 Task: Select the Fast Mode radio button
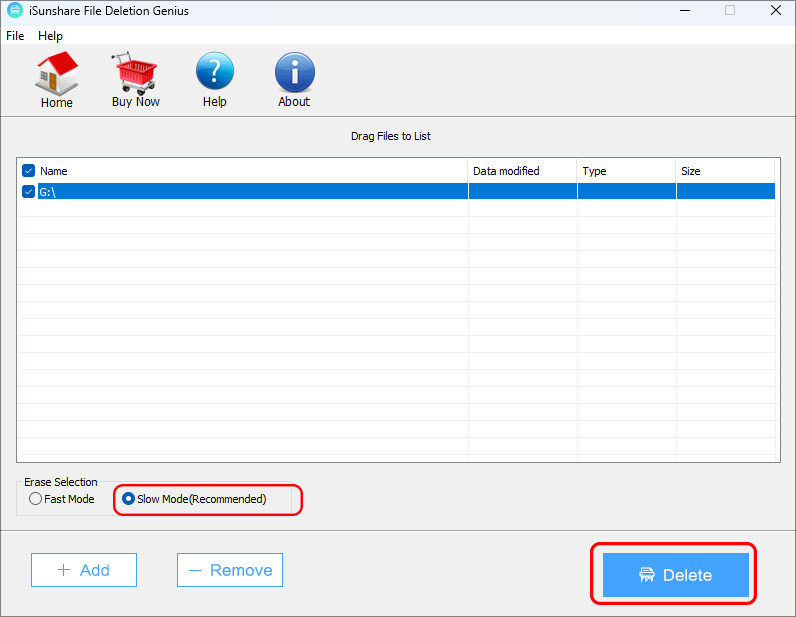click(36, 499)
